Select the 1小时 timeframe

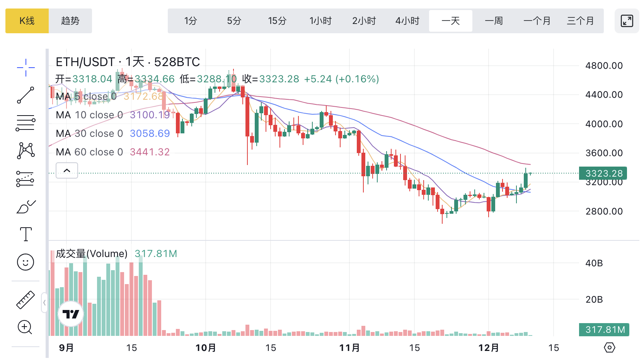320,21
